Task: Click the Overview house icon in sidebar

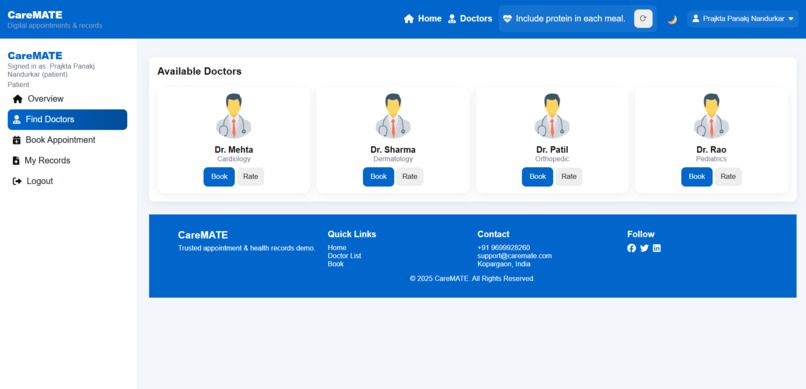Action: point(17,99)
